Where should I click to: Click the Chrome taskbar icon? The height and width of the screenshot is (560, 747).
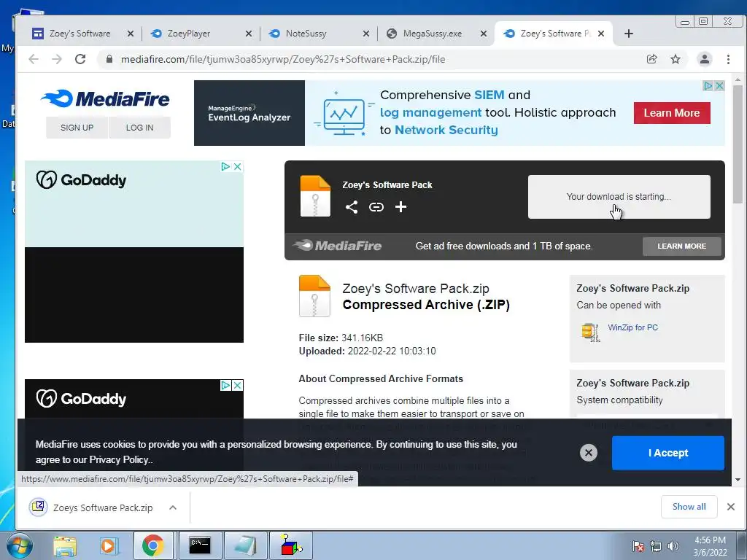tap(153, 545)
